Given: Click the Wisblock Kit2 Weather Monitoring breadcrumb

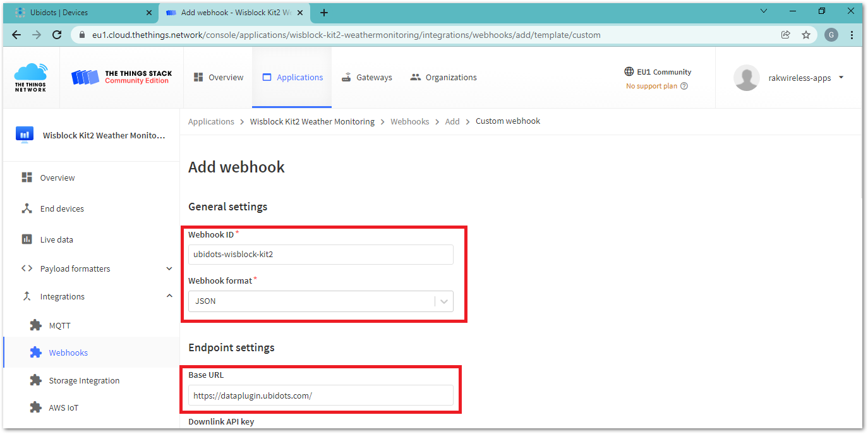Looking at the screenshot, I should point(312,121).
